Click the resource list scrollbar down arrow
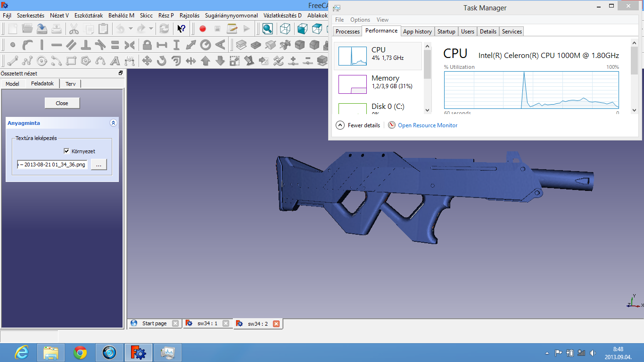 pyautogui.click(x=428, y=110)
